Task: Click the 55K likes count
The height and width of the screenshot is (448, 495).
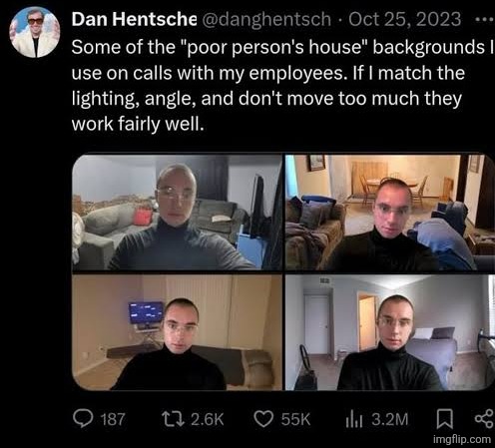Action: pos(295,419)
